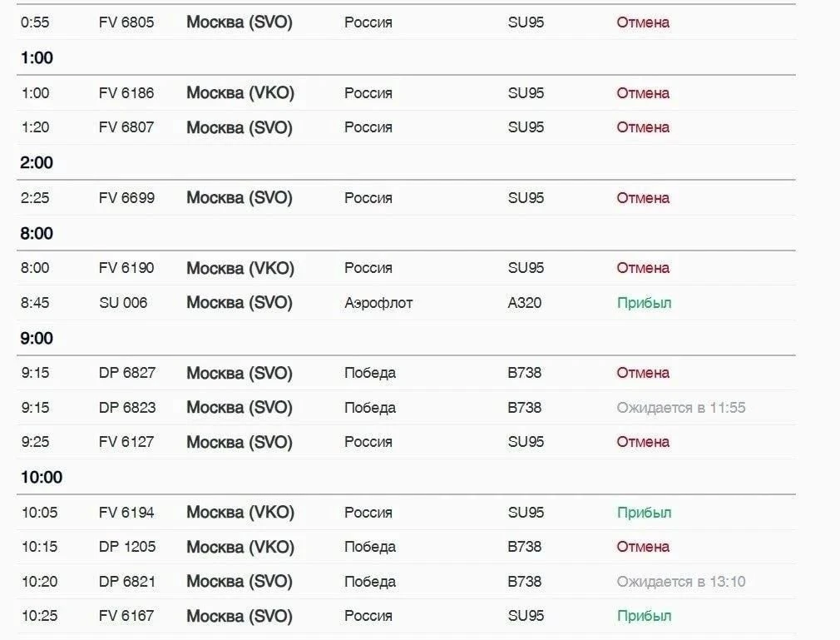Open flight FV 6805 row
The image size is (840, 640).
pyautogui.click(x=406, y=22)
